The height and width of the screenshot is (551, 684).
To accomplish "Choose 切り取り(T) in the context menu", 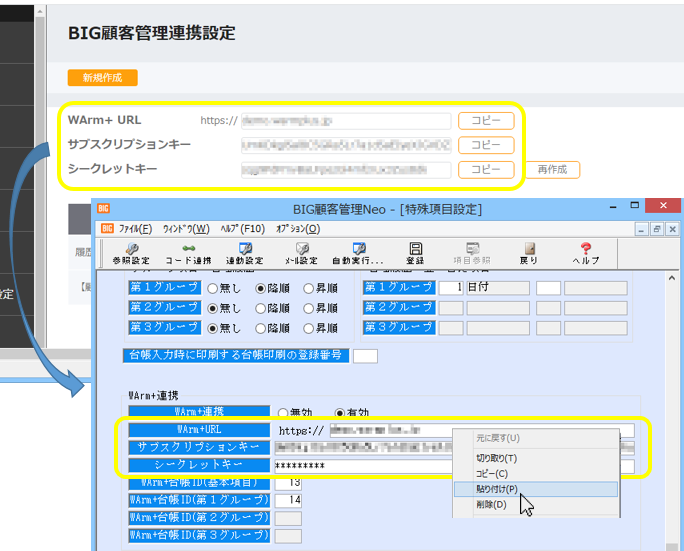I will click(x=536, y=459).
